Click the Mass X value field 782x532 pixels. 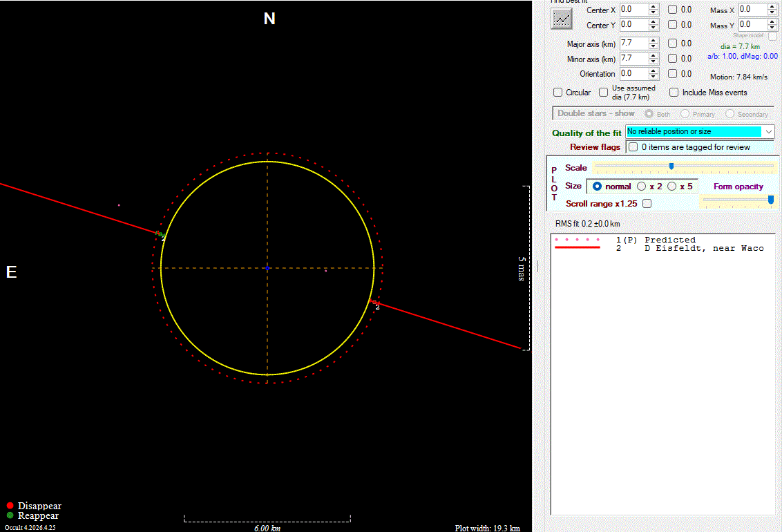(x=752, y=10)
